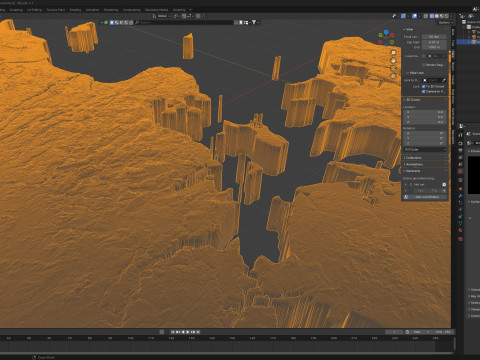Image resolution: width=480 pixels, height=360 pixels.
Task: Play the animation in the timeline
Action: (x=188, y=332)
